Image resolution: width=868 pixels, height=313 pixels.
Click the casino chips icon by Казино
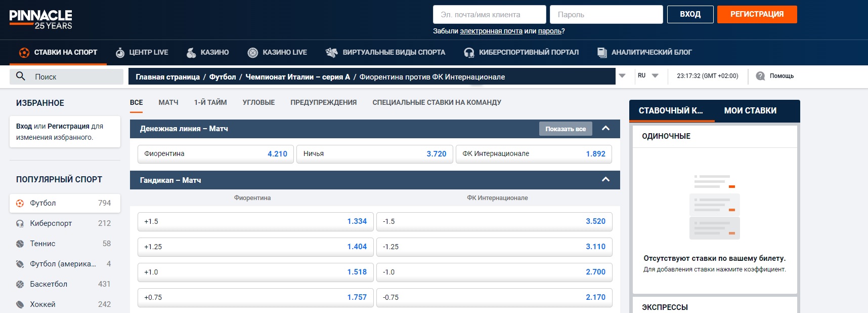pos(191,53)
